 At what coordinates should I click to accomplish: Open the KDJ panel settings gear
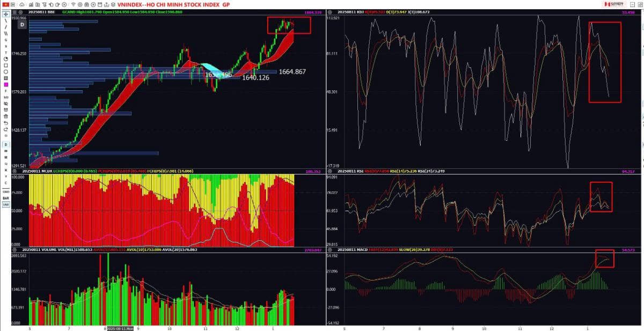tap(330, 12)
